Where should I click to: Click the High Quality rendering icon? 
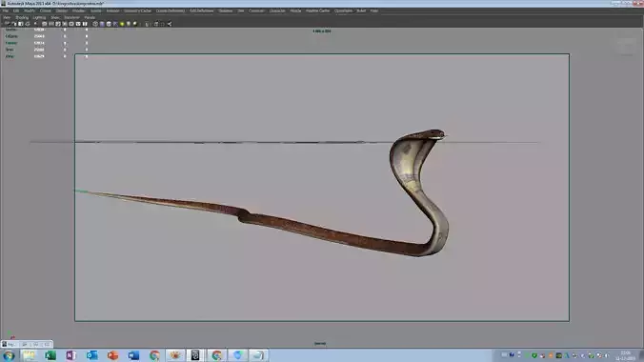click(x=134, y=24)
